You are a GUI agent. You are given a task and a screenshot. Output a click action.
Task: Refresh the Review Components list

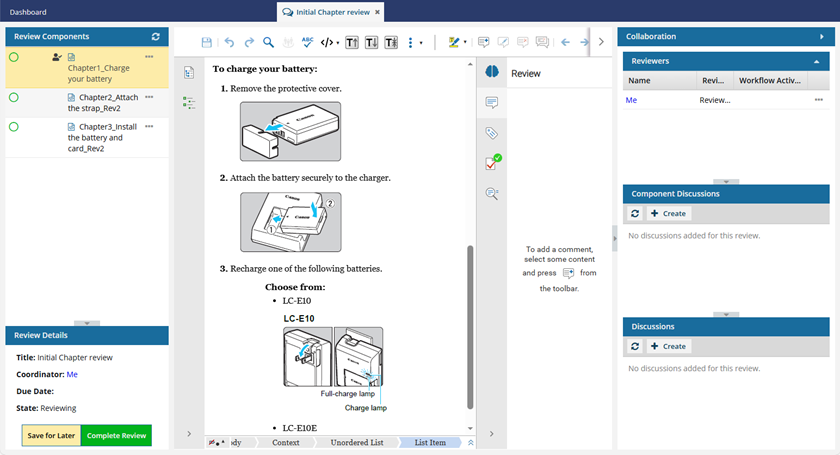tap(155, 36)
